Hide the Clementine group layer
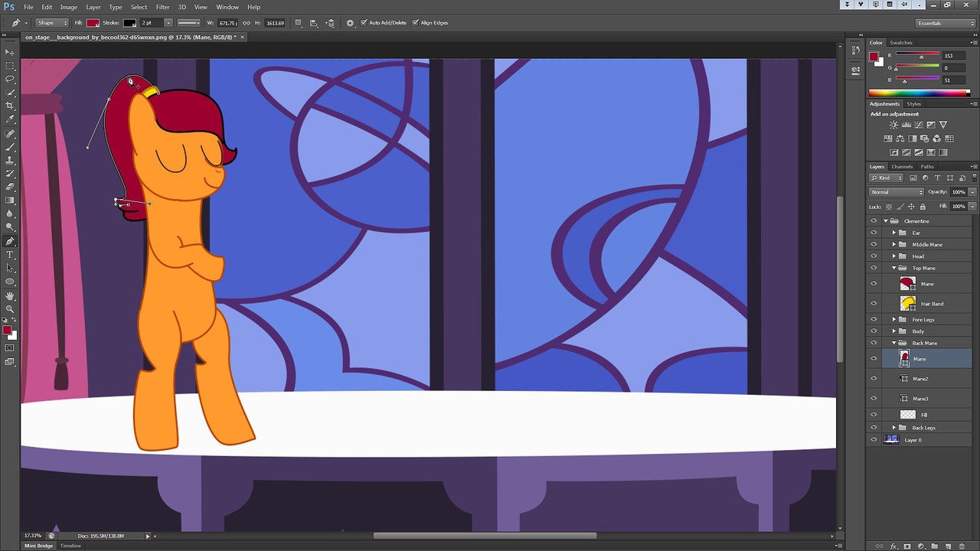Image resolution: width=980 pixels, height=551 pixels. [874, 221]
